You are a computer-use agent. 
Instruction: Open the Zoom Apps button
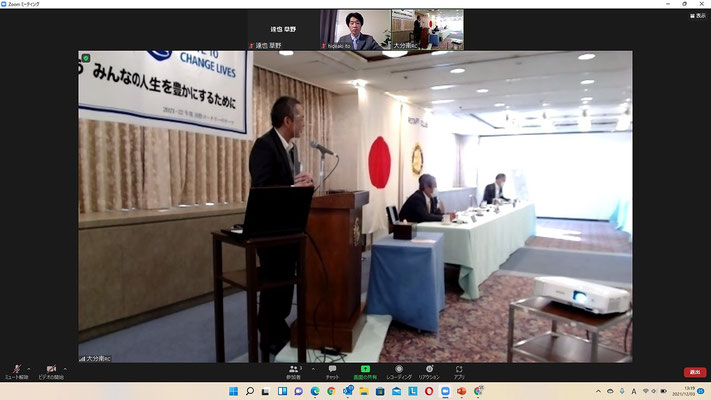click(459, 372)
